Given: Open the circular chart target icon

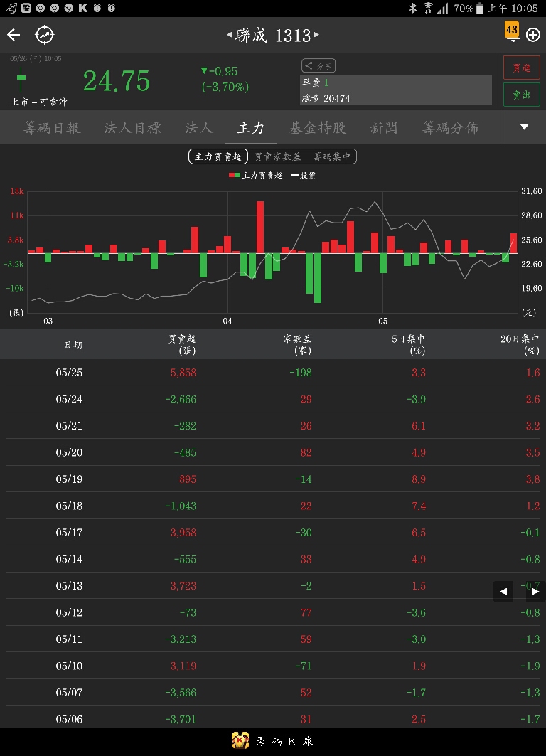Looking at the screenshot, I should coord(45,35).
